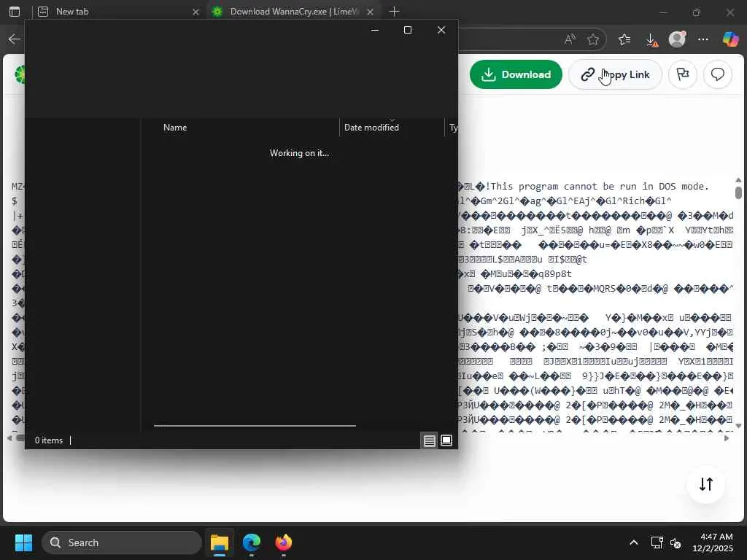Screen dimensions: 747x560
Task: Maximize the File Explorer window
Action: click(x=408, y=30)
